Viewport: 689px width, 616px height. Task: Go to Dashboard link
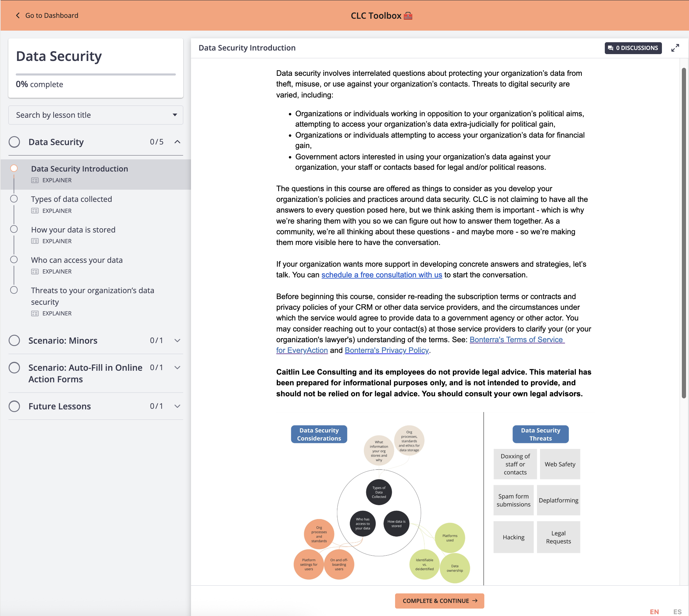point(47,15)
